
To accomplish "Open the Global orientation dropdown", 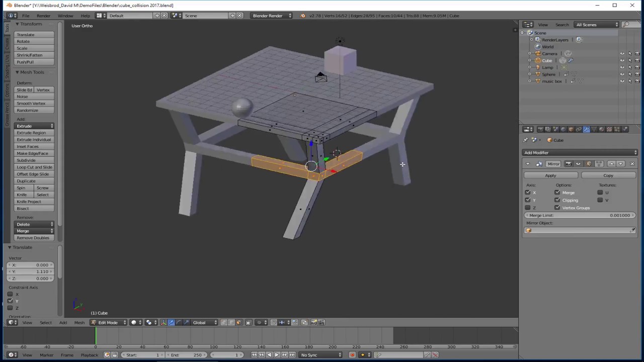I will 204,322.
